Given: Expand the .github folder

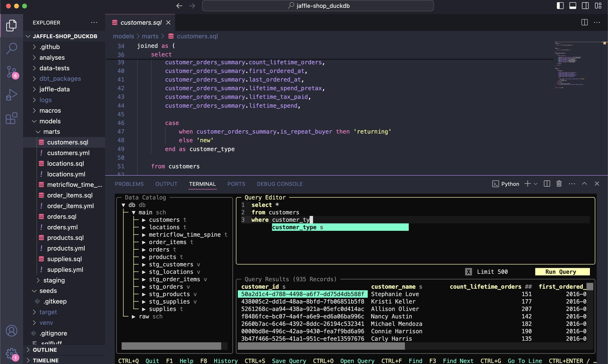Looking at the screenshot, I should [64, 47].
